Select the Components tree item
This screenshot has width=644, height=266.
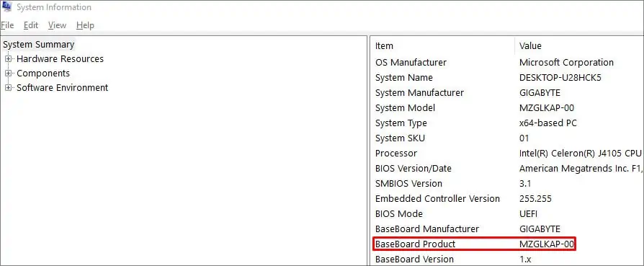(x=43, y=74)
